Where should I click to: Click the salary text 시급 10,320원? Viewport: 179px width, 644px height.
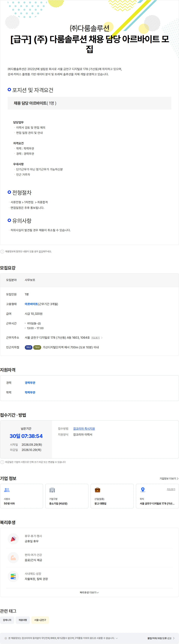point(34,314)
